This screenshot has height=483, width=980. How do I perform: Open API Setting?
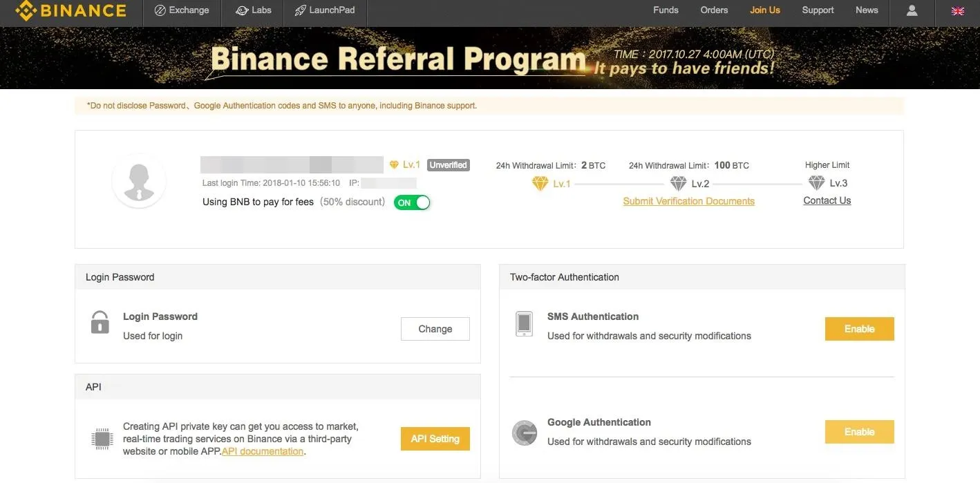(x=435, y=439)
